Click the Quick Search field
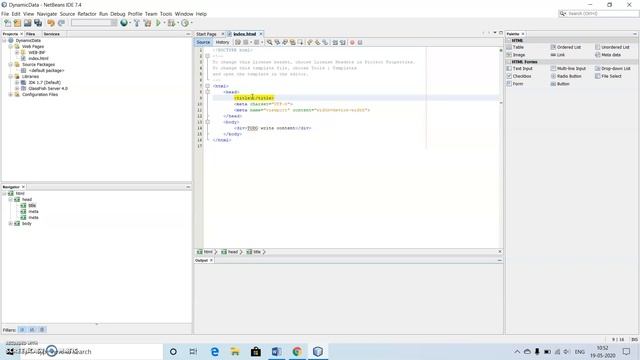Viewport: 640px width, 360px height. pyautogui.click(x=598, y=13)
